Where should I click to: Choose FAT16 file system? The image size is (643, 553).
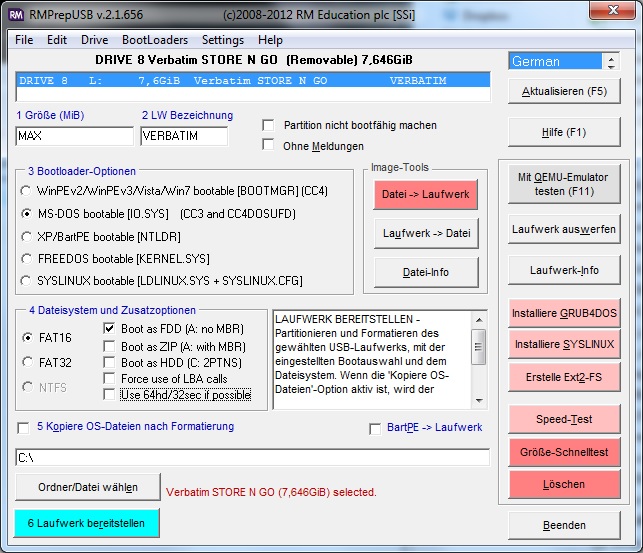[x=27, y=337]
